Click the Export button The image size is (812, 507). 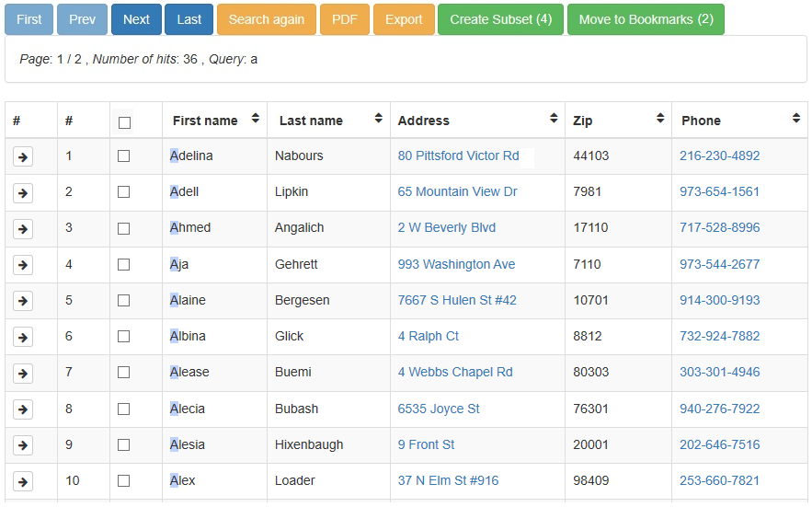[x=404, y=19]
